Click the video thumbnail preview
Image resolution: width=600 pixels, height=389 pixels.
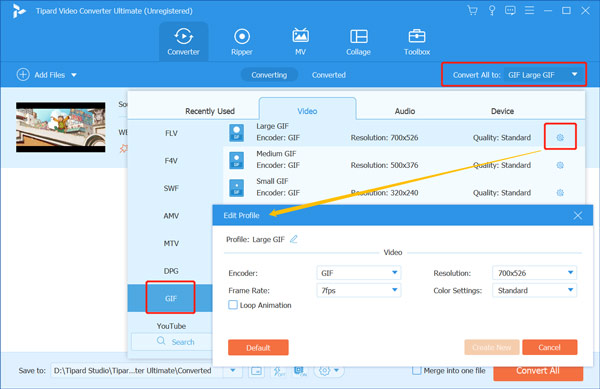tap(60, 127)
